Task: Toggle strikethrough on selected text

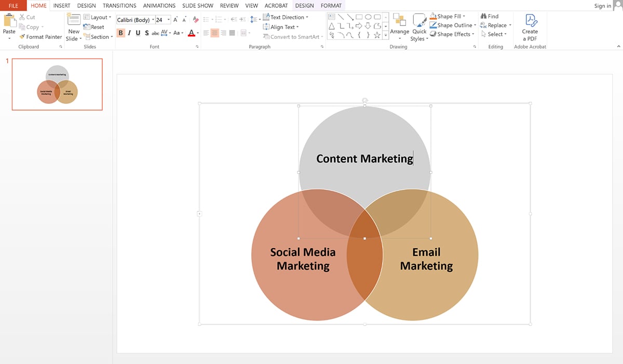Action: click(x=154, y=32)
